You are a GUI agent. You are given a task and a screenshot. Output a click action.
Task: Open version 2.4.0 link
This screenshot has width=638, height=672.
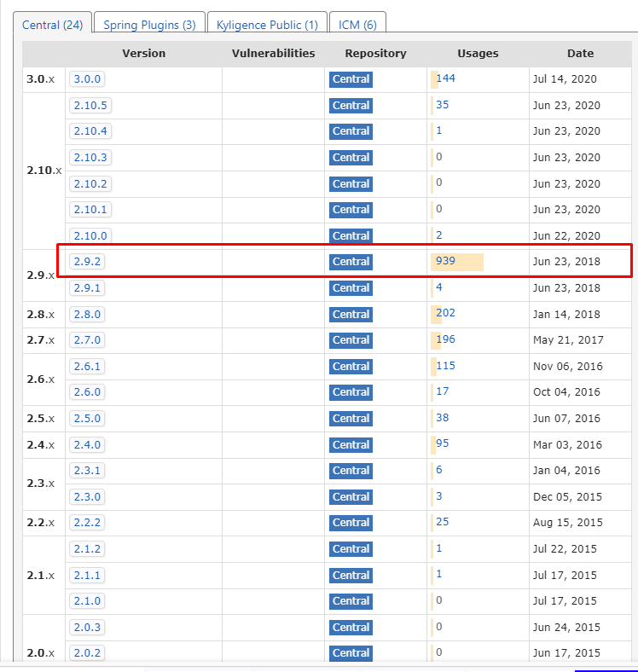pyautogui.click(x=87, y=445)
